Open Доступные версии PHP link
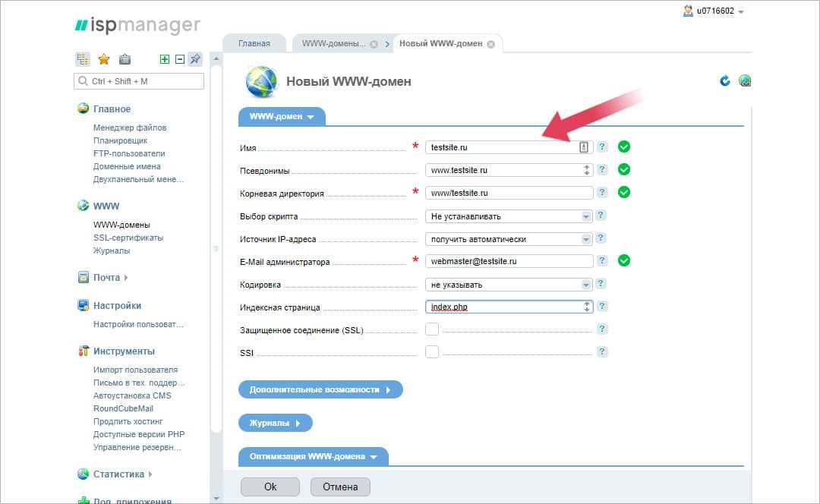Image resolution: width=820 pixels, height=504 pixels. [x=139, y=434]
